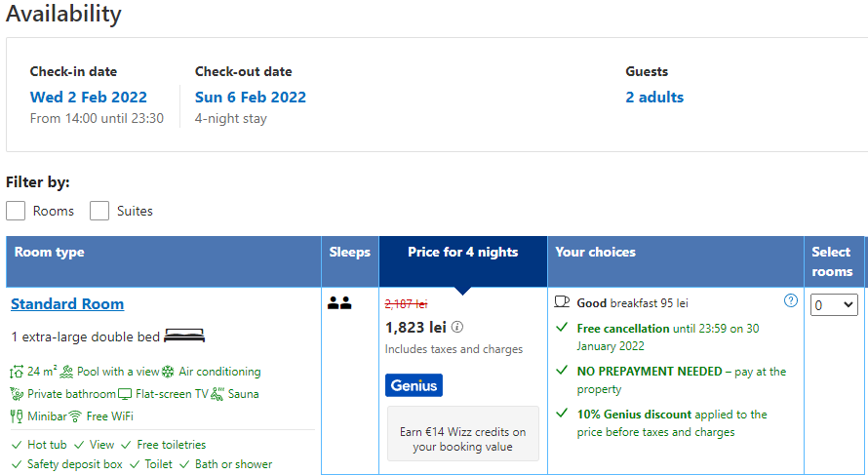The width and height of the screenshot is (868, 475).
Task: Click the Minibar icon
Action: pos(17,416)
